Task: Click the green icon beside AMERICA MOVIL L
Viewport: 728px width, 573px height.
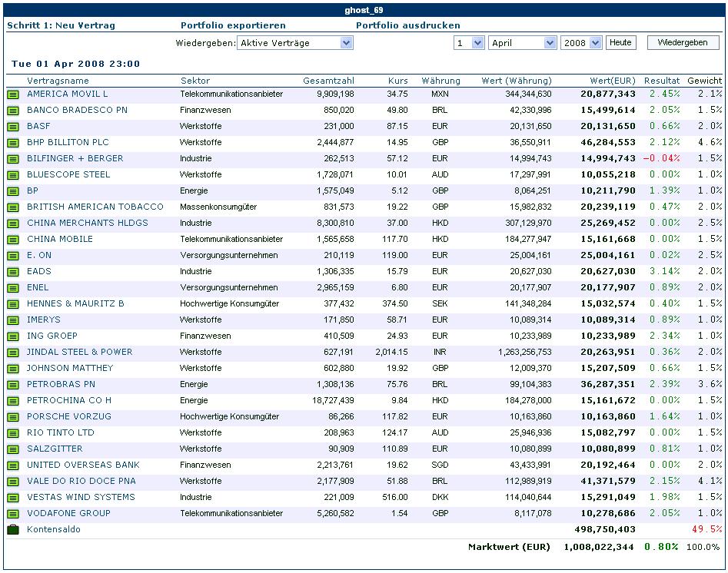Action: [x=13, y=94]
